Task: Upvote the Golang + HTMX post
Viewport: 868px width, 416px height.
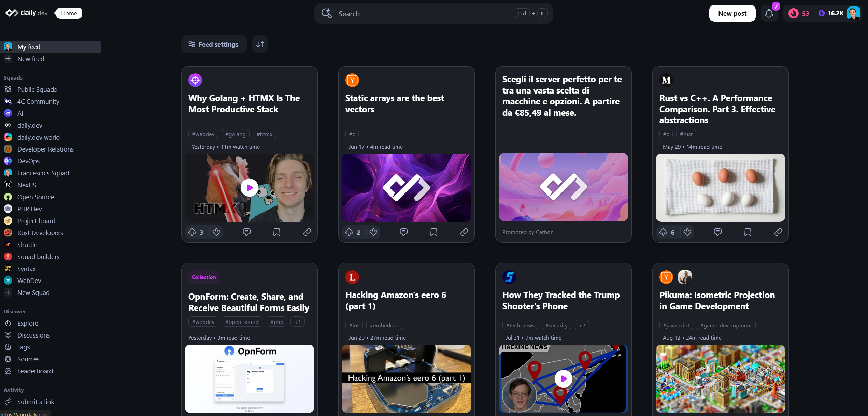Action: (x=192, y=232)
